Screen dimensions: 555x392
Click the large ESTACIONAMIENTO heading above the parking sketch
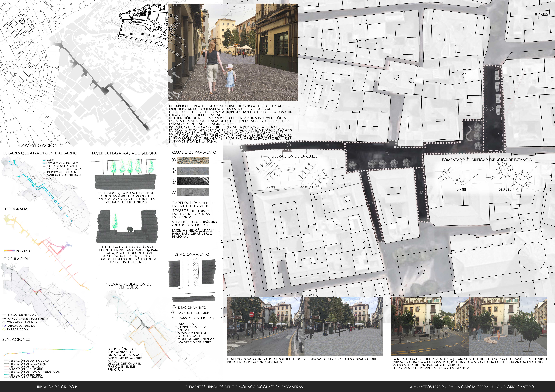tap(192, 255)
